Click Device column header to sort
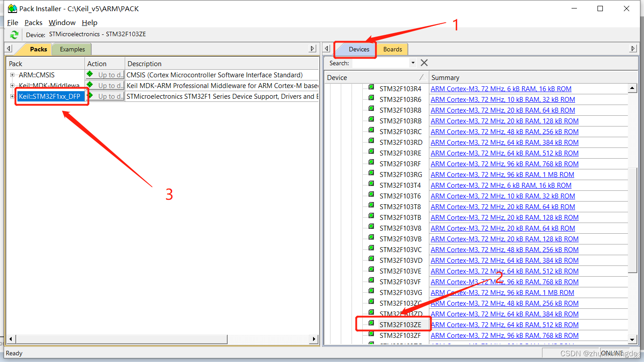644x362 pixels. coord(376,77)
